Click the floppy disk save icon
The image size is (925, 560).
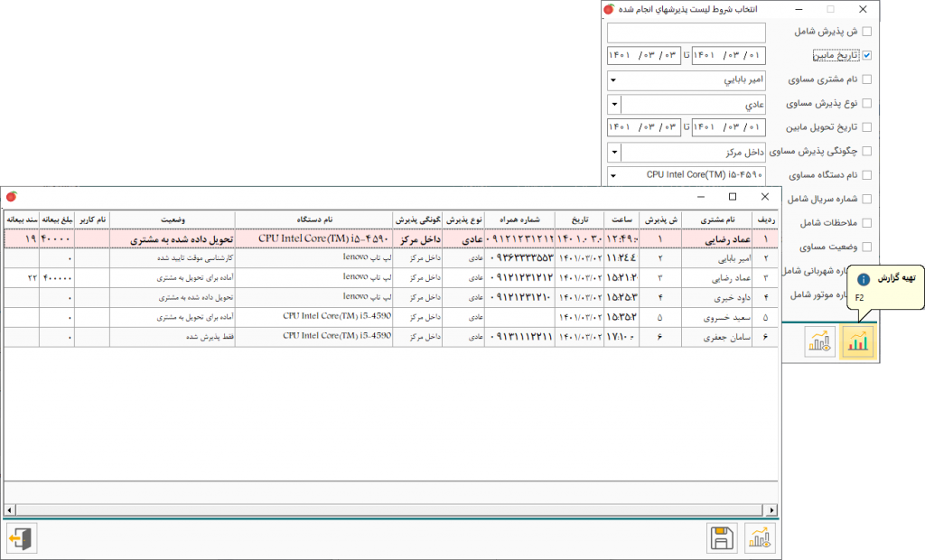point(722,538)
